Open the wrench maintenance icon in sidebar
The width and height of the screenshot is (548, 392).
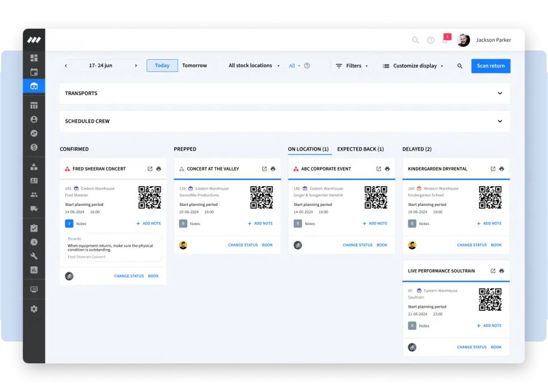tap(34, 256)
